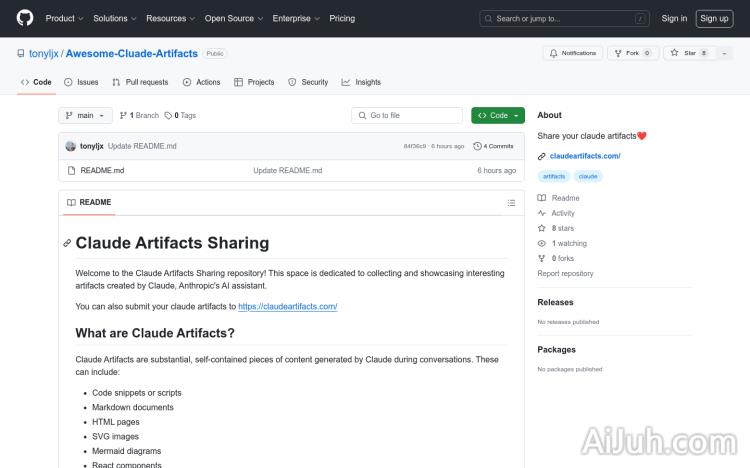The image size is (750, 468).
Task: Click the commit hash 84f36c9
Action: point(415,146)
